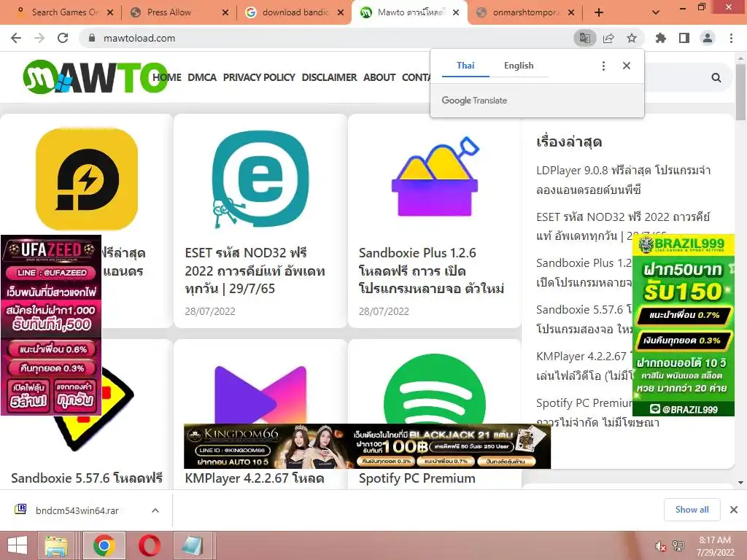
Task: Bookmark this page with the star icon
Action: [x=632, y=38]
